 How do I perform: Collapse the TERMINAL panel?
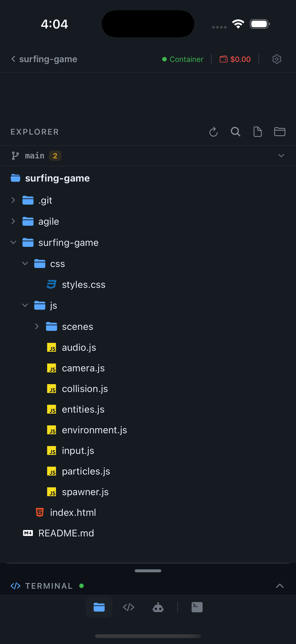[280, 586]
